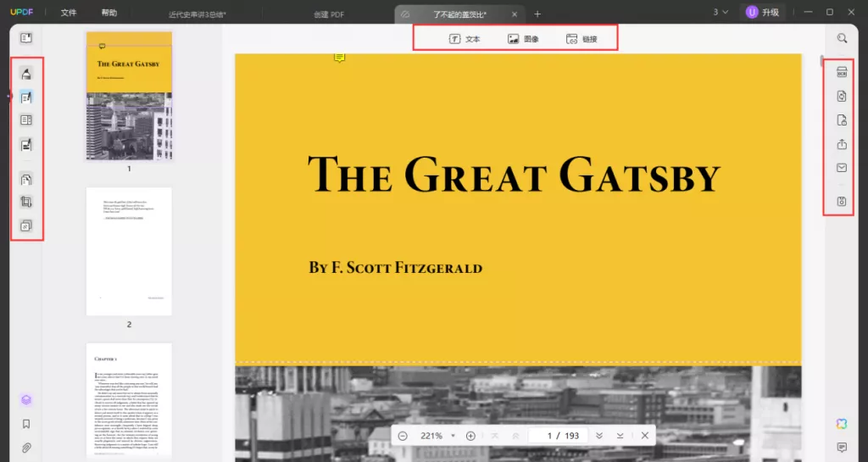Click the 文本 add text button

[x=465, y=39]
